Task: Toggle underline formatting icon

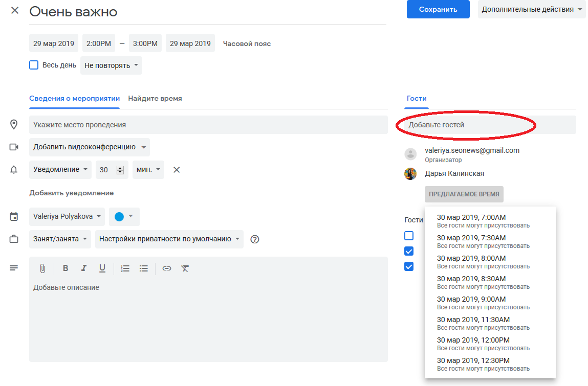Action: tap(102, 268)
